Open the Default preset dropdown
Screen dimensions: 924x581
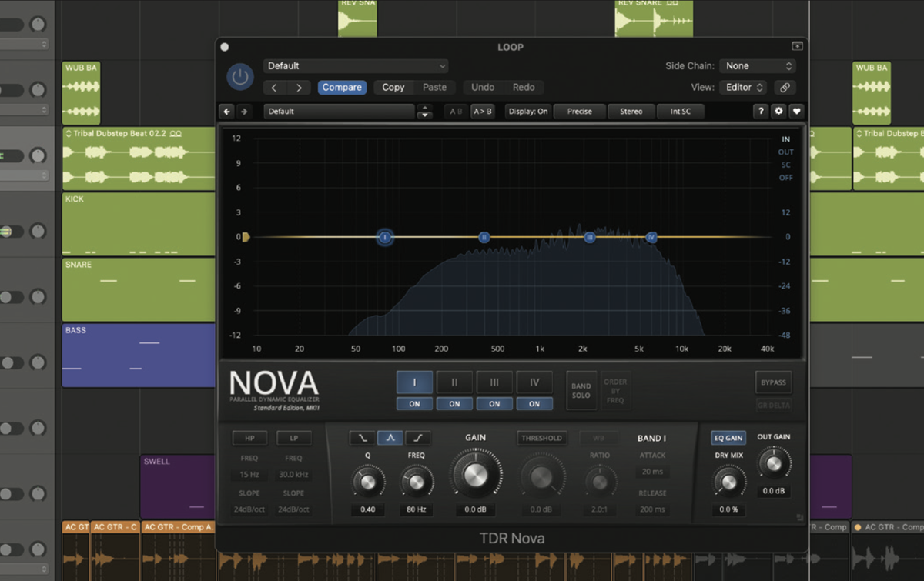click(355, 65)
